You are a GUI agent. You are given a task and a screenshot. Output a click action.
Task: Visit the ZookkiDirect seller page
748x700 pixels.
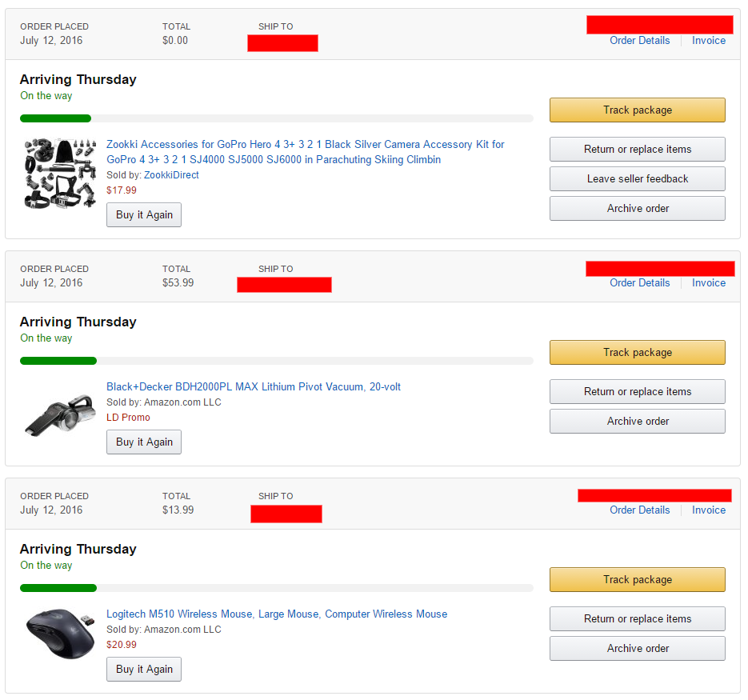171,175
